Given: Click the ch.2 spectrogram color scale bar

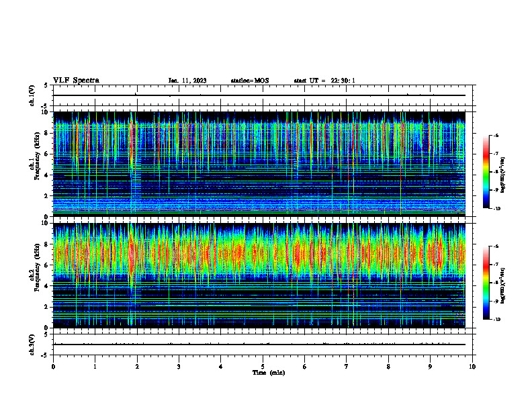Looking at the screenshot, I should pos(486,283).
